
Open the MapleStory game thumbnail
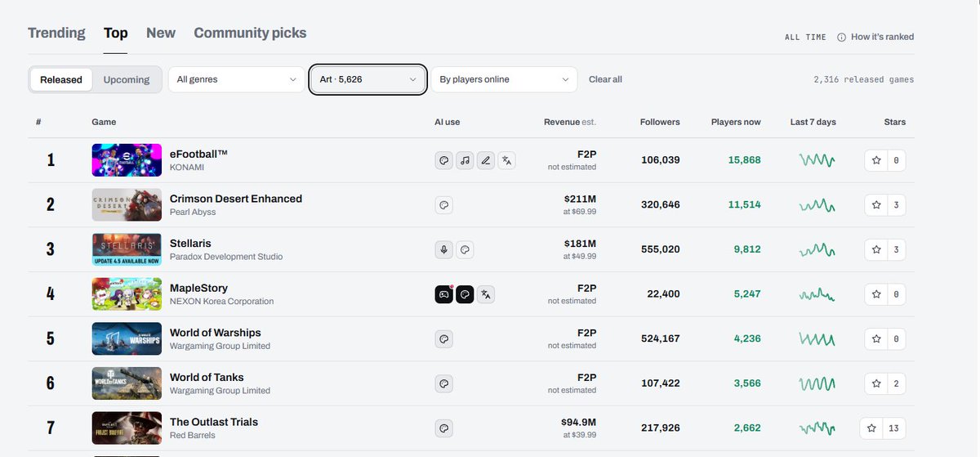coord(127,294)
